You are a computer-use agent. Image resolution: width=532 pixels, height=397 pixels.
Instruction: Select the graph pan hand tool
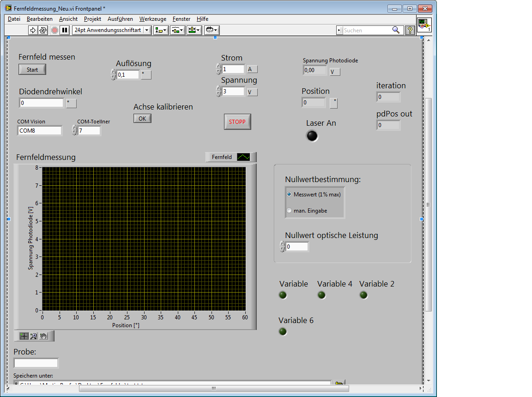(43, 336)
